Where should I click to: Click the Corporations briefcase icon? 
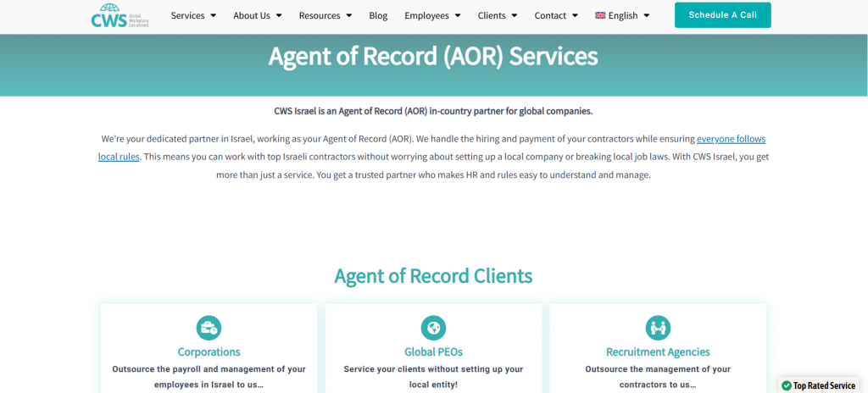209,329
